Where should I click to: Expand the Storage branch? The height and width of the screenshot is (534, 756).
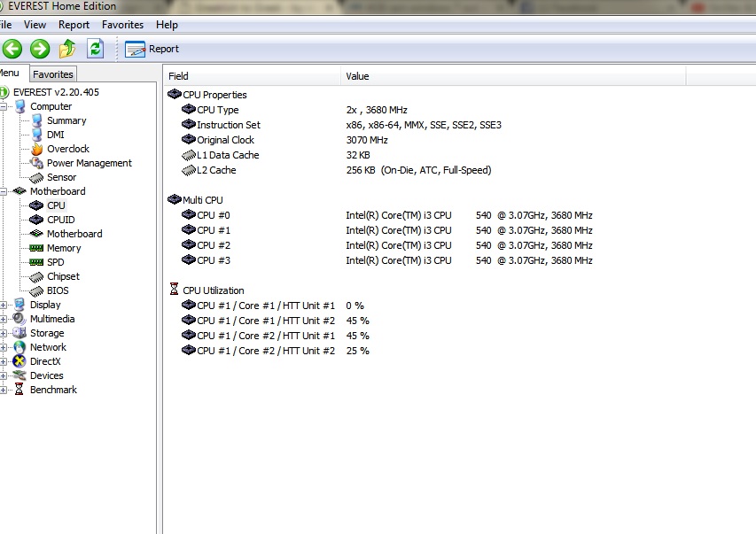[4, 333]
